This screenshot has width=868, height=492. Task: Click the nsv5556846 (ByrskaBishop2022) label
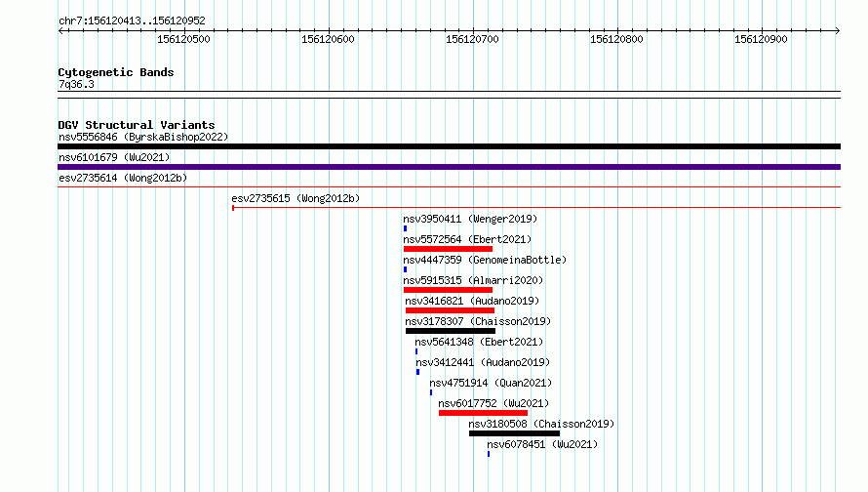coord(143,137)
